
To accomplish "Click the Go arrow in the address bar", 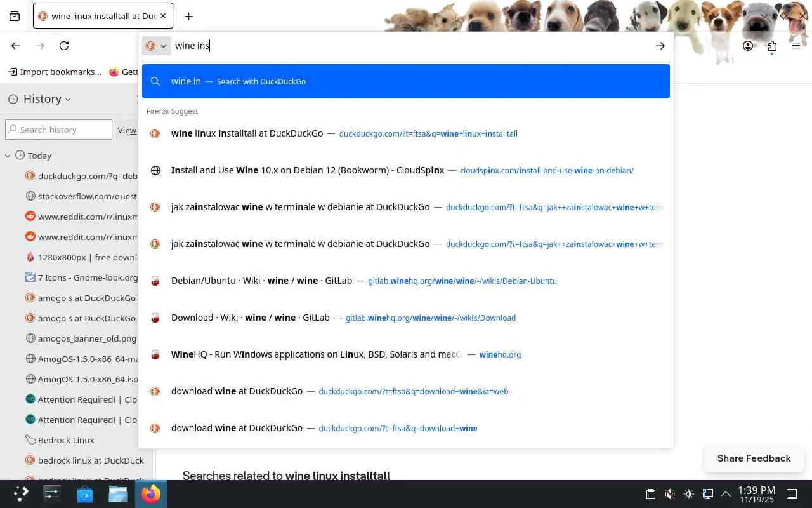I will pos(660,46).
